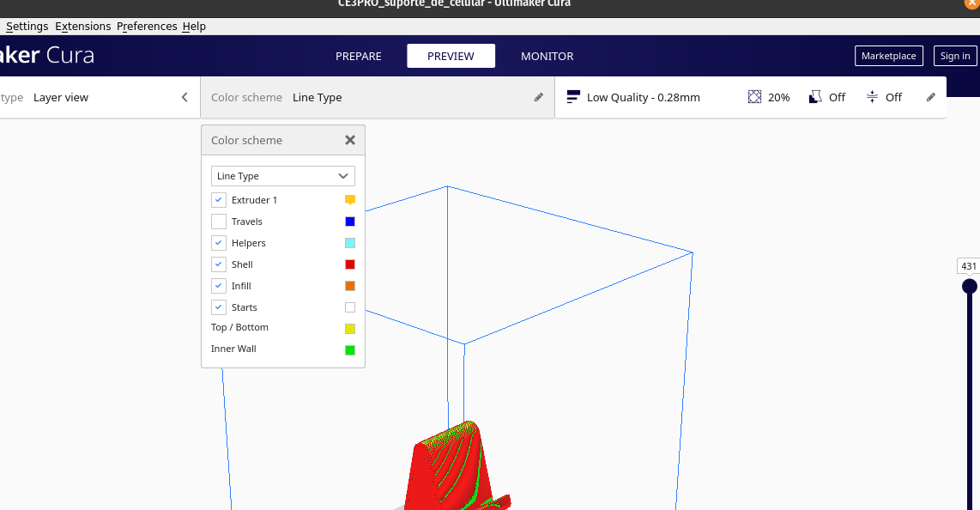
Task: Click the Top / Bottom legend label
Action: pyautogui.click(x=239, y=327)
